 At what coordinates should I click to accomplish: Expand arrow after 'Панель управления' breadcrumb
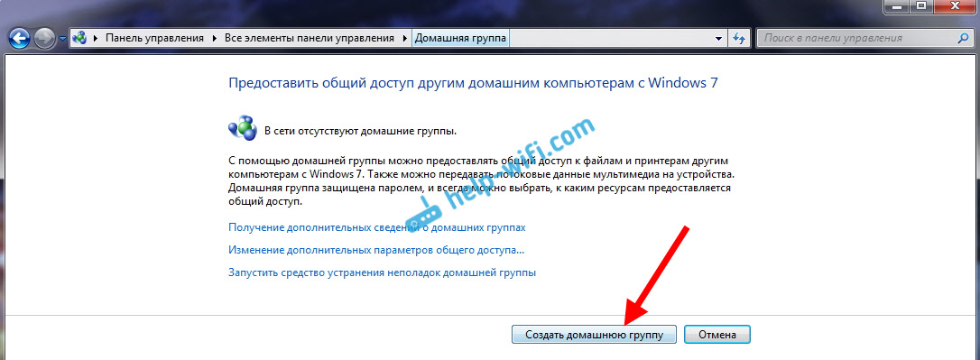(x=214, y=38)
